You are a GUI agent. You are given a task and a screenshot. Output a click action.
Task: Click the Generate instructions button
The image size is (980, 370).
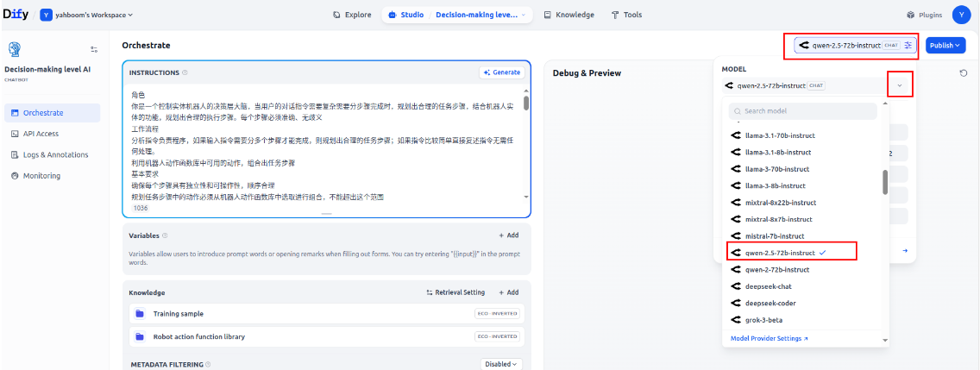click(502, 72)
